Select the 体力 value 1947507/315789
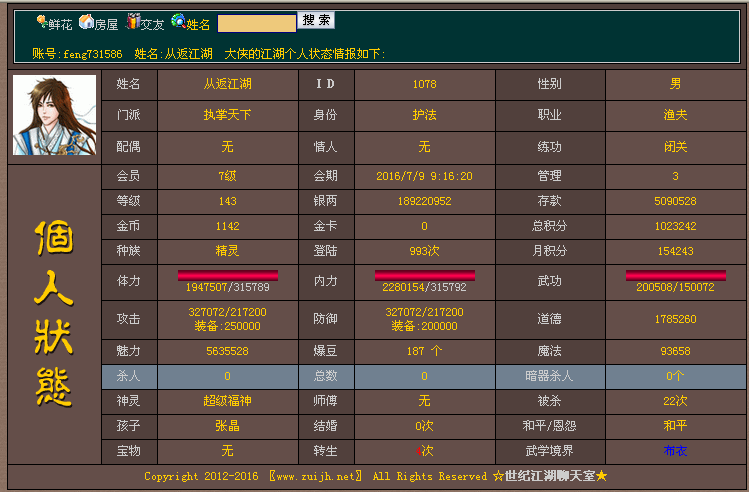 point(227,287)
